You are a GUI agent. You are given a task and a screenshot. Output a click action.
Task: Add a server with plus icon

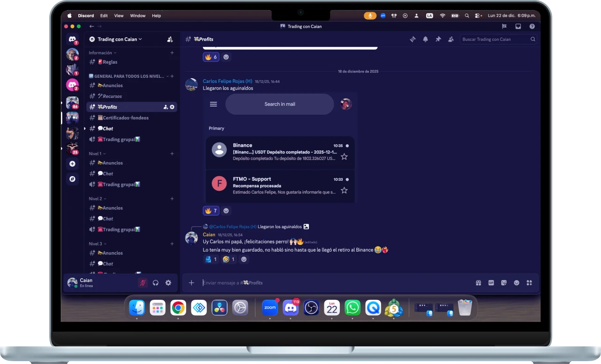(72, 163)
